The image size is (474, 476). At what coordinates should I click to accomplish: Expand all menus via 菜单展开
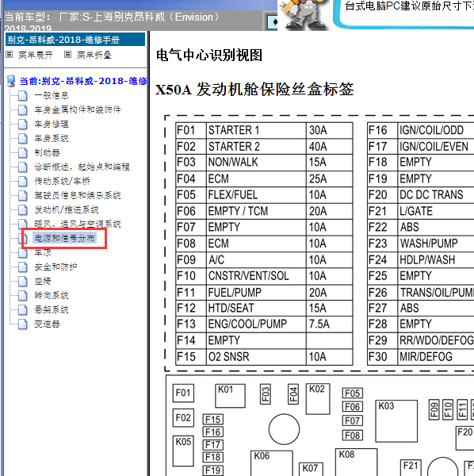[x=36, y=55]
